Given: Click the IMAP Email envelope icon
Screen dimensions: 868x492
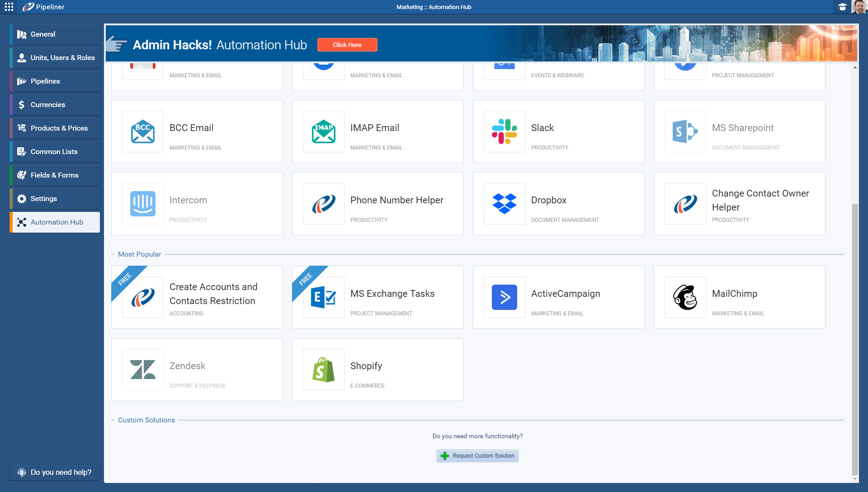Looking at the screenshot, I should tap(323, 131).
